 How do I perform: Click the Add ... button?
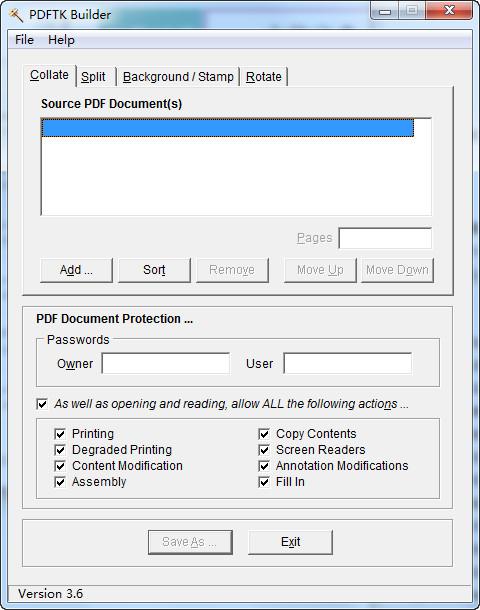click(76, 270)
